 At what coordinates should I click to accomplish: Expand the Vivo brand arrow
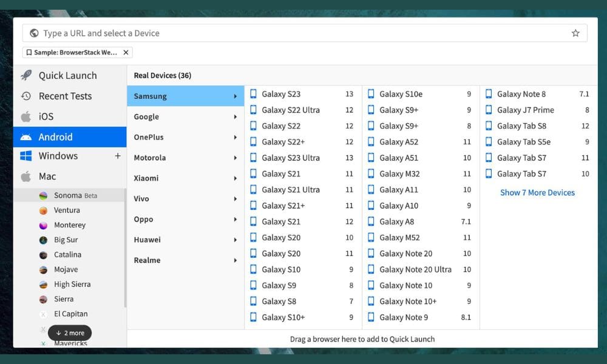(x=235, y=198)
